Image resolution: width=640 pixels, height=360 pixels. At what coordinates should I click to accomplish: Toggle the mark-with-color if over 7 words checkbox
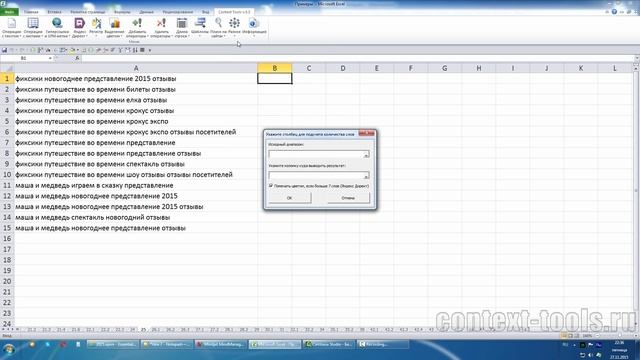271,186
